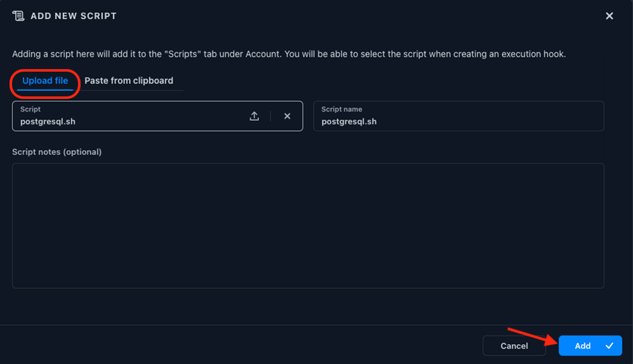Click the divider between upload and clear icons
Image resolution: width=633 pixels, height=364 pixels.
click(270, 116)
